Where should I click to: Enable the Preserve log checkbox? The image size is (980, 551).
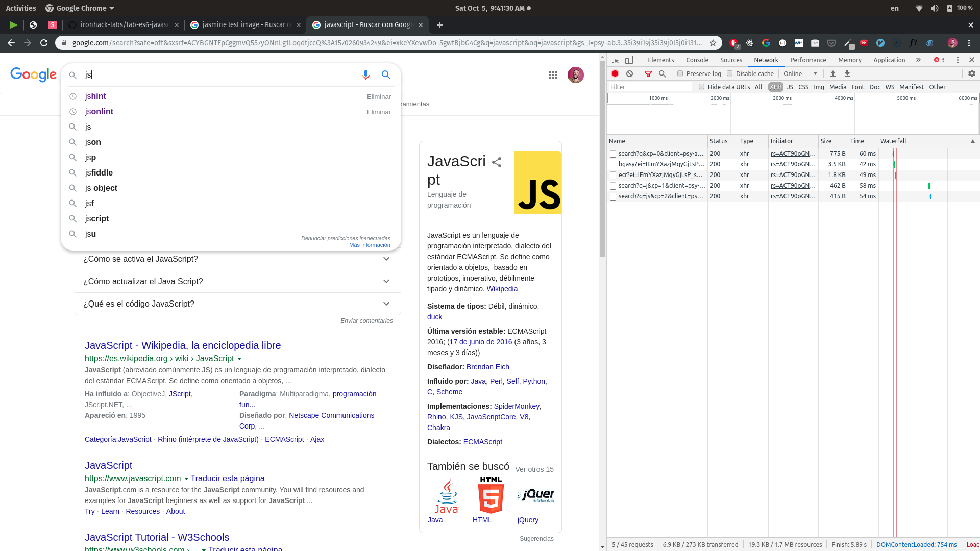680,73
